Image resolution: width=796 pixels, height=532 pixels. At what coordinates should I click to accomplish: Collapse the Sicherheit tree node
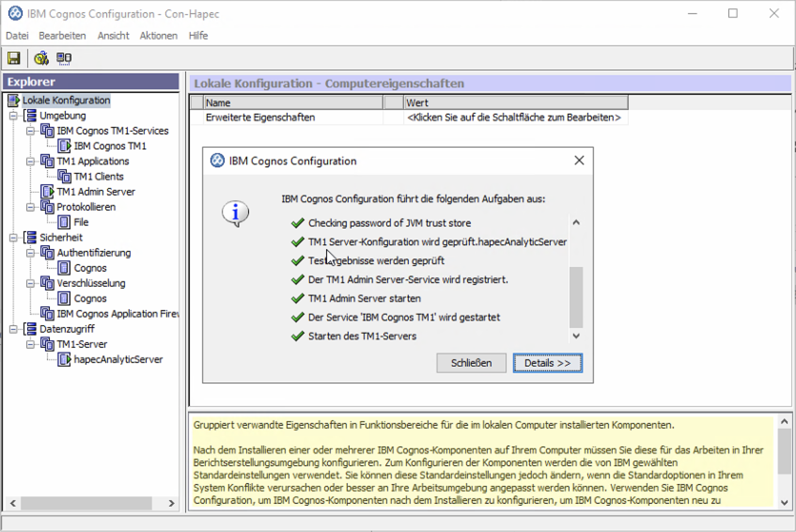pyautogui.click(x=14, y=237)
